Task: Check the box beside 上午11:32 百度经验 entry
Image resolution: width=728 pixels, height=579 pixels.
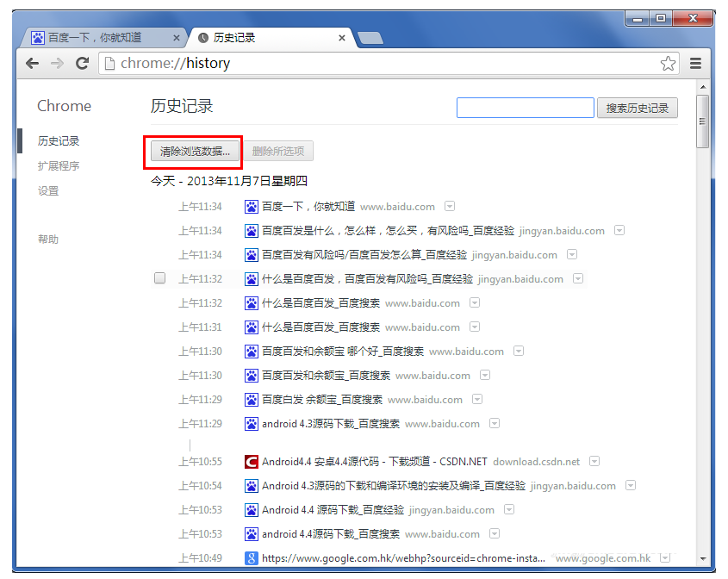Action: [159, 278]
